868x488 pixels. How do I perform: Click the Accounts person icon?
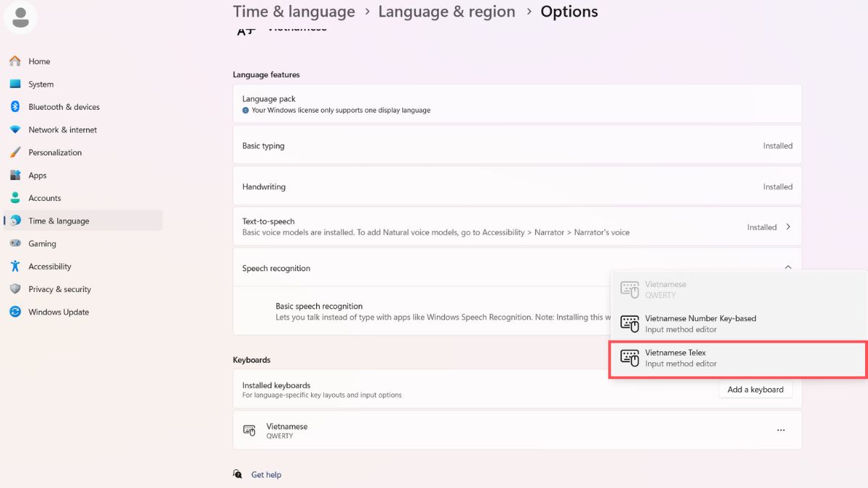click(15, 198)
